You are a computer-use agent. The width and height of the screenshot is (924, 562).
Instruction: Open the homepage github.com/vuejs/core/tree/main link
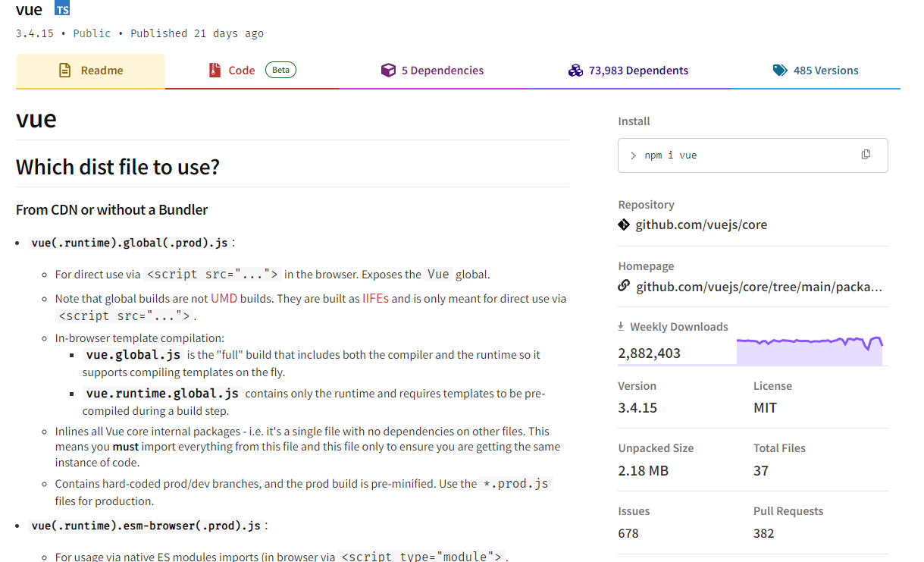[x=759, y=287]
